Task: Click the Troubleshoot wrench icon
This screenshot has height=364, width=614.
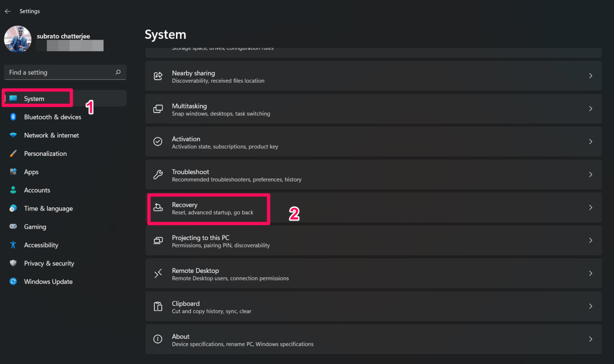Action: pos(158,175)
